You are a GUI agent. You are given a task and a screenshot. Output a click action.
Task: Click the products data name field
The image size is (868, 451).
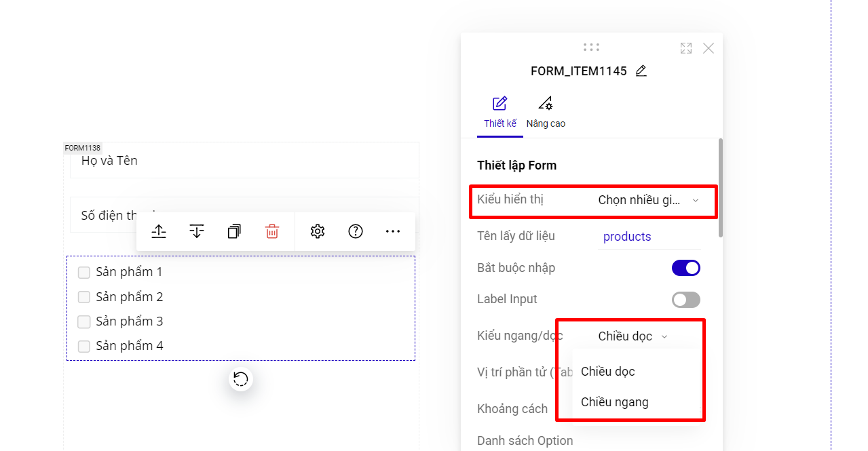648,237
